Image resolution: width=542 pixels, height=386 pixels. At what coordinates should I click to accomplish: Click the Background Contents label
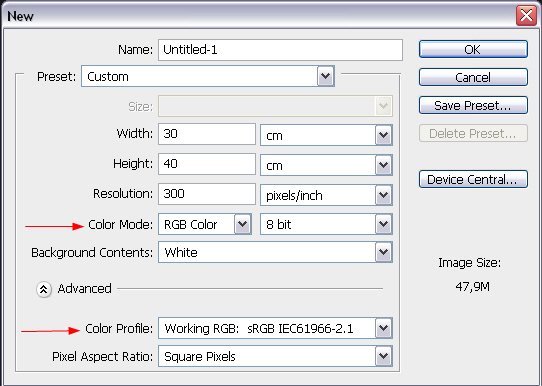(92, 253)
